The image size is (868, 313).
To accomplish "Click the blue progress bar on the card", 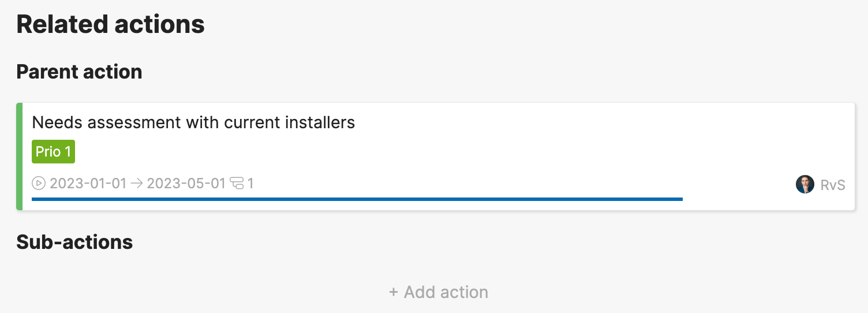I will point(357,199).
